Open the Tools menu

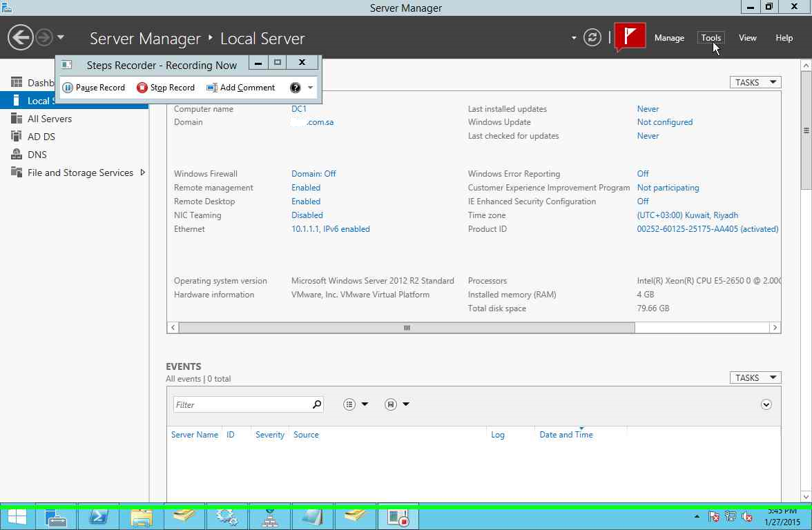710,38
